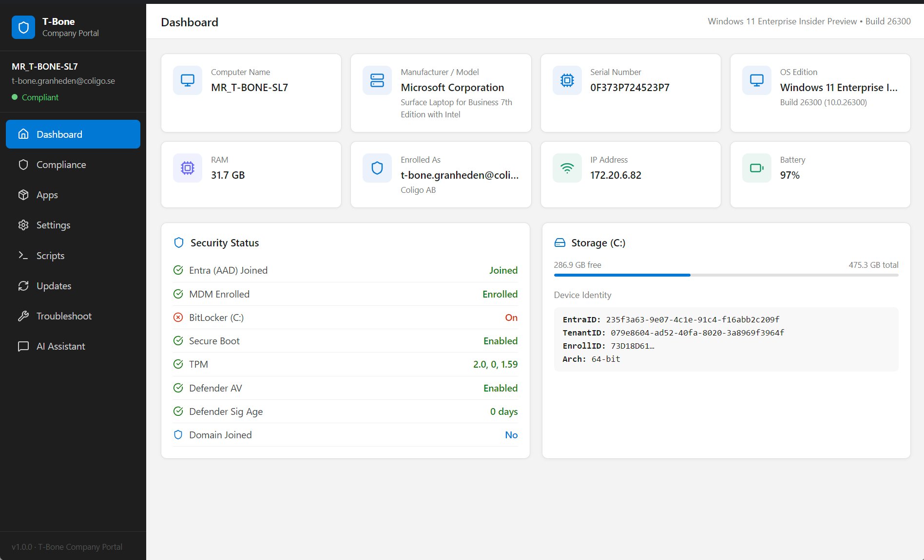Click the Serial Number chip icon

(567, 80)
